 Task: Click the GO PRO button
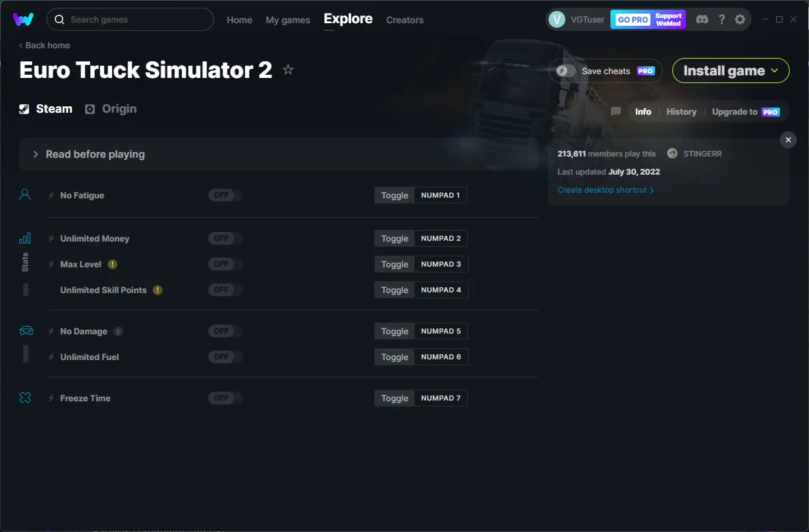coord(633,19)
